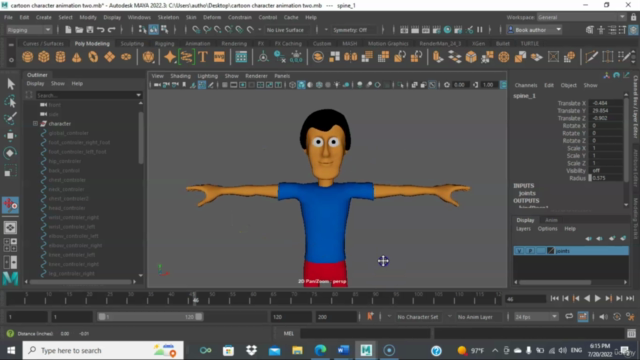Image resolution: width=640 pixels, height=360 pixels.
Task: Go to end of playback range
Action: tap(630, 299)
